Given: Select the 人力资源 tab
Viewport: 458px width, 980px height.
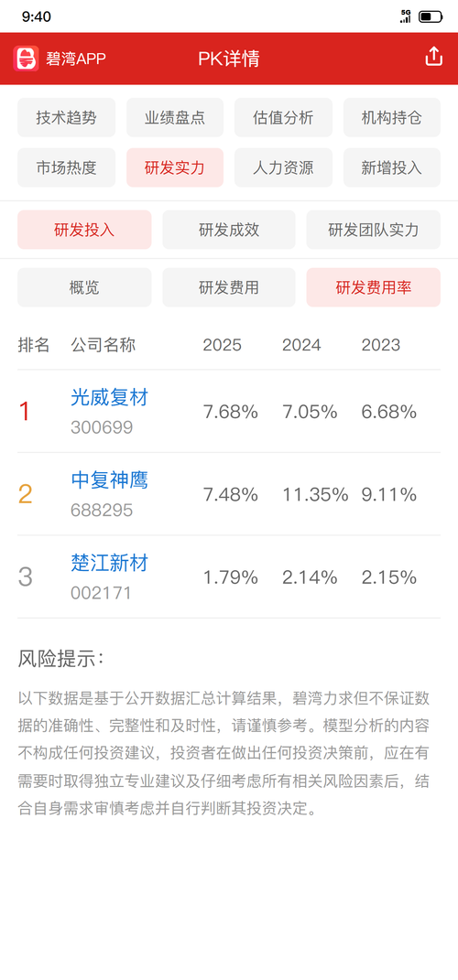Looking at the screenshot, I should click(283, 167).
